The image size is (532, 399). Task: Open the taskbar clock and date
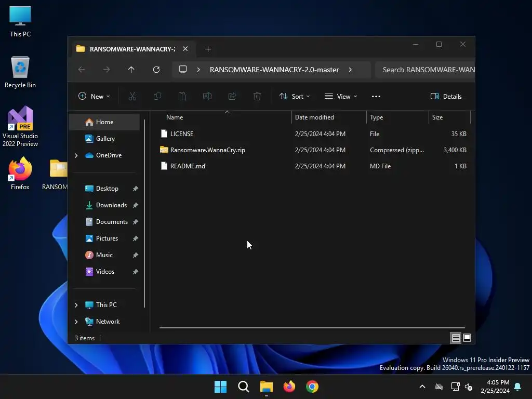[495, 387]
